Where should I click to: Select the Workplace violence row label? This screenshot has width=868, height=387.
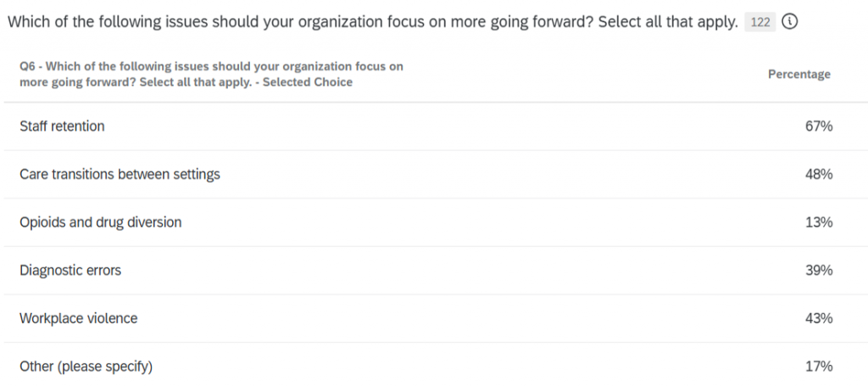click(78, 318)
